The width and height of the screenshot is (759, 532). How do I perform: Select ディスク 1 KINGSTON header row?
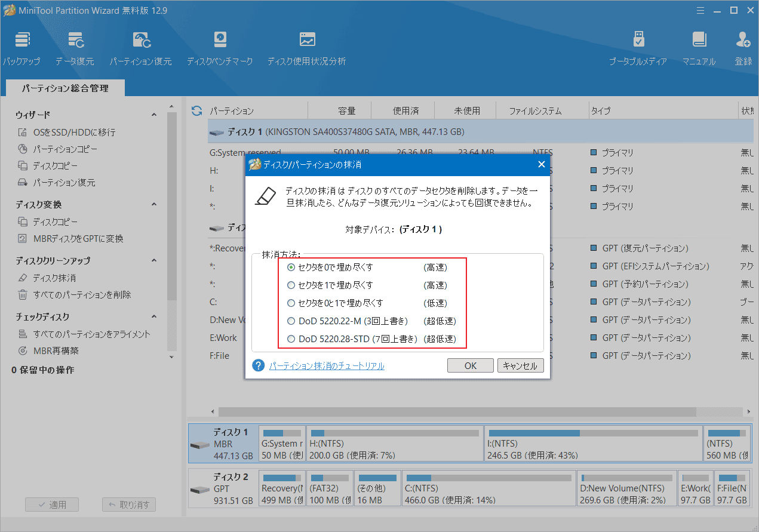pos(480,131)
